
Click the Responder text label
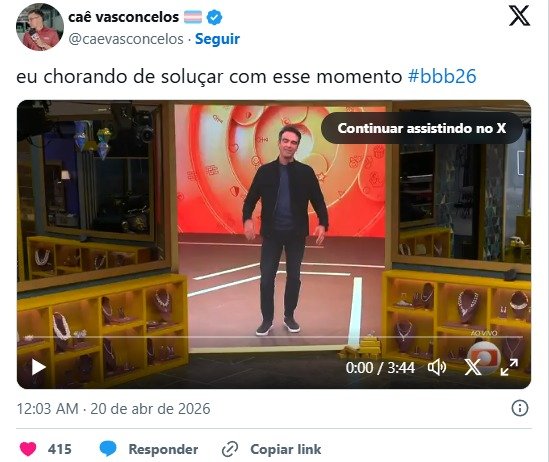pos(163,449)
